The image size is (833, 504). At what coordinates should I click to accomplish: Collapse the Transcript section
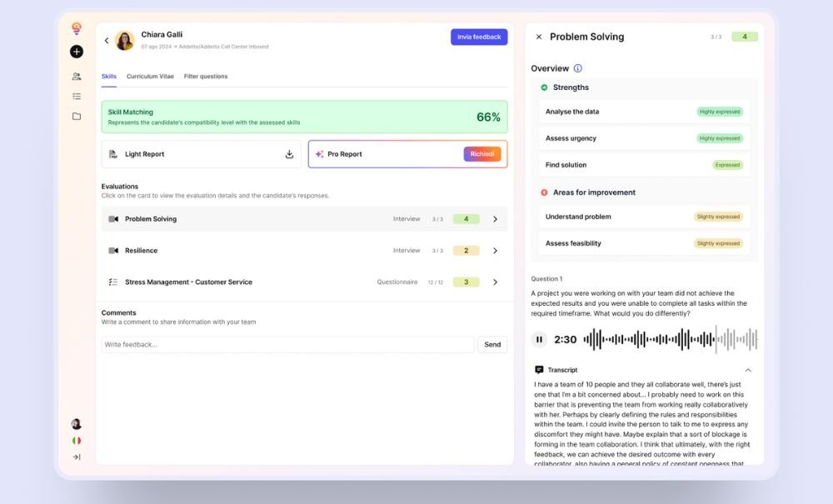[747, 370]
